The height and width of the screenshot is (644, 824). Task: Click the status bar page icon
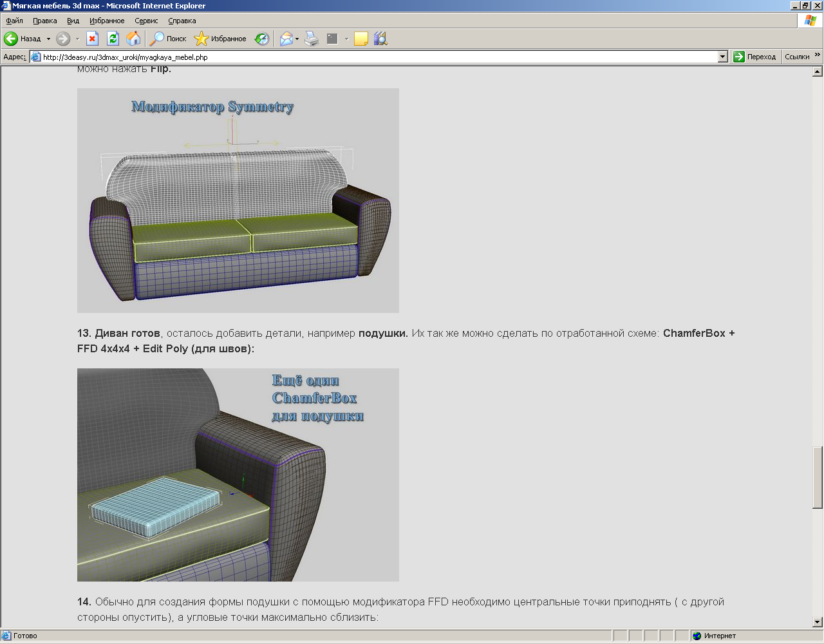click(6, 636)
